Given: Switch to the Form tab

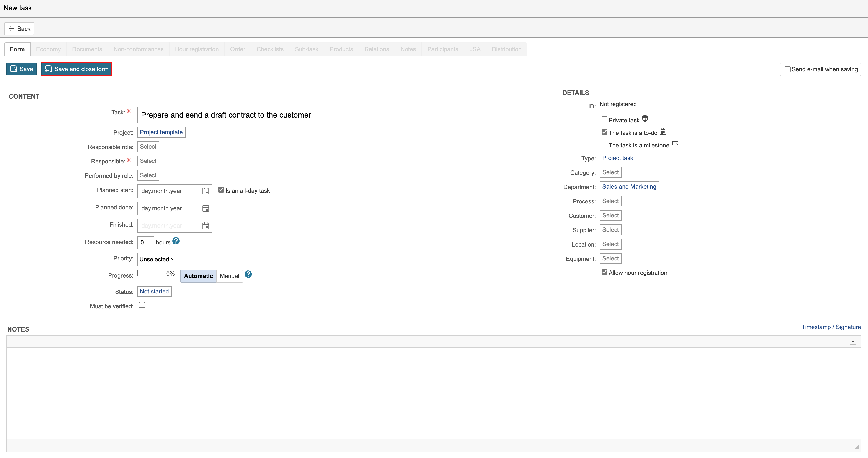Looking at the screenshot, I should [x=17, y=49].
